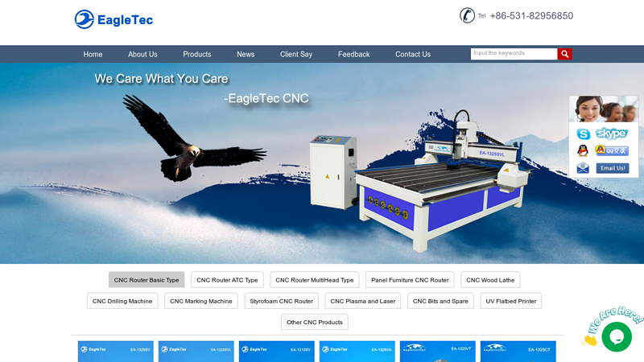
Task: Select CNC Wood Lathe tab
Action: (x=490, y=280)
